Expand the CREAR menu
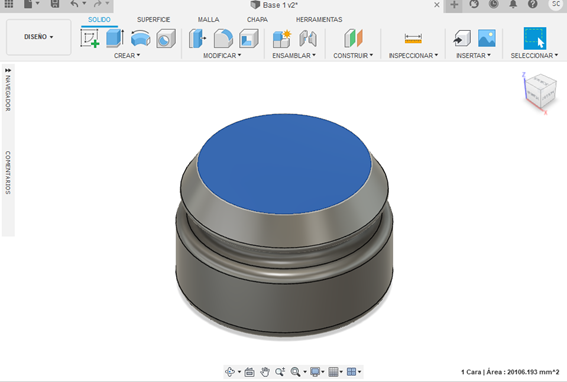This screenshot has height=382, width=567. pyautogui.click(x=127, y=55)
